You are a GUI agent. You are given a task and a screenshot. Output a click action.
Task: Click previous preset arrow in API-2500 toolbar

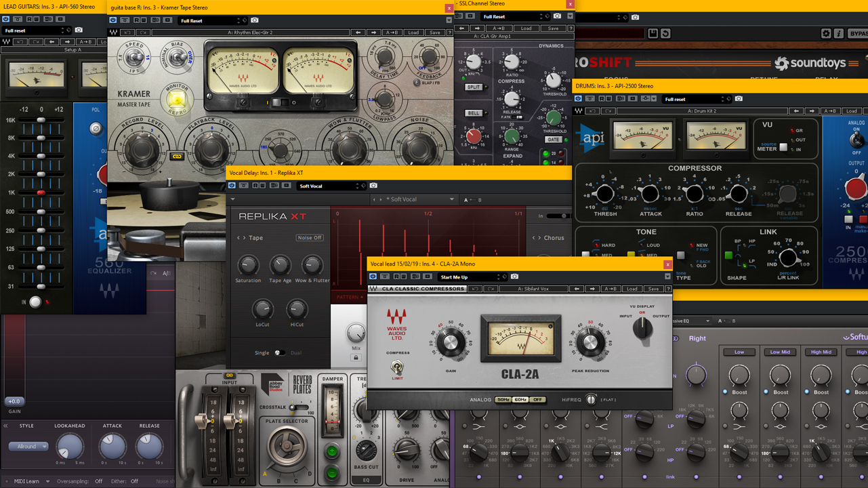click(796, 110)
